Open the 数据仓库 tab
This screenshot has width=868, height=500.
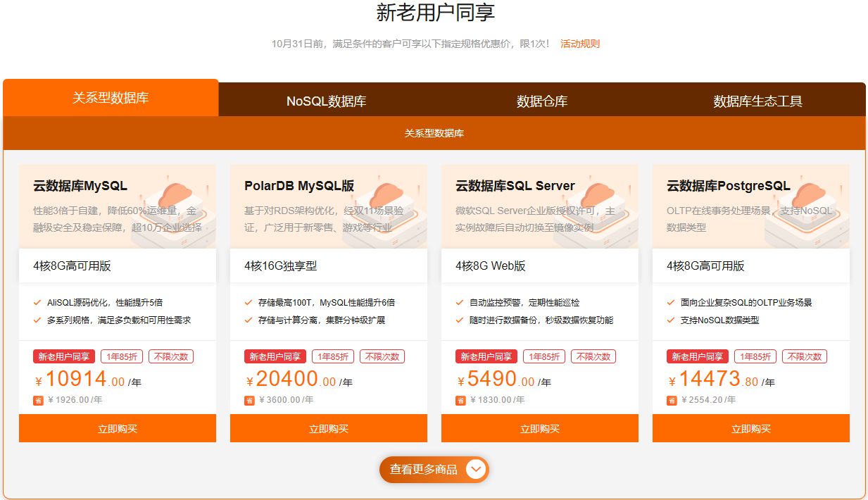point(542,101)
